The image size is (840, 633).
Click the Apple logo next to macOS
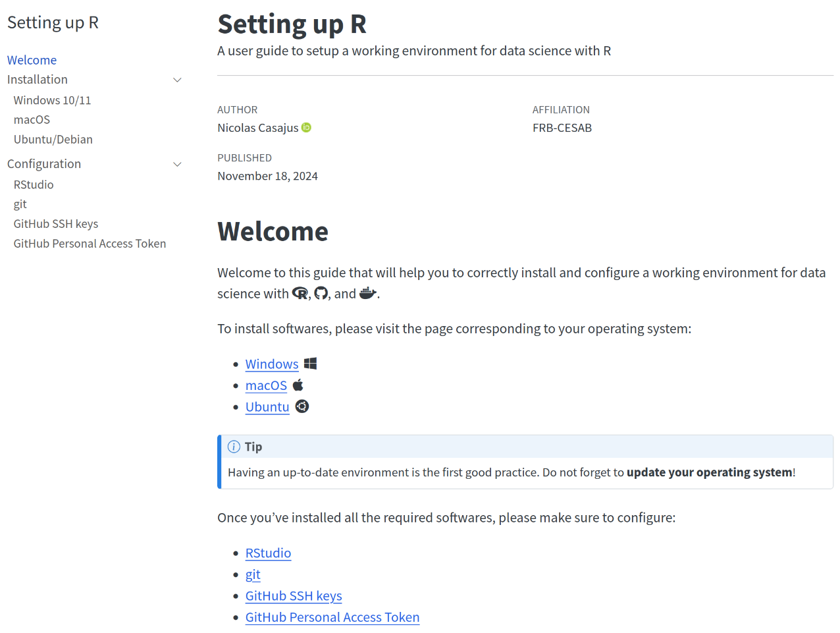tap(298, 385)
